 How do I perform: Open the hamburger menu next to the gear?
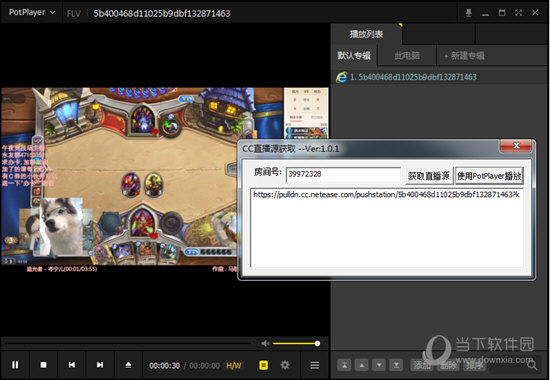pyautogui.click(x=315, y=365)
